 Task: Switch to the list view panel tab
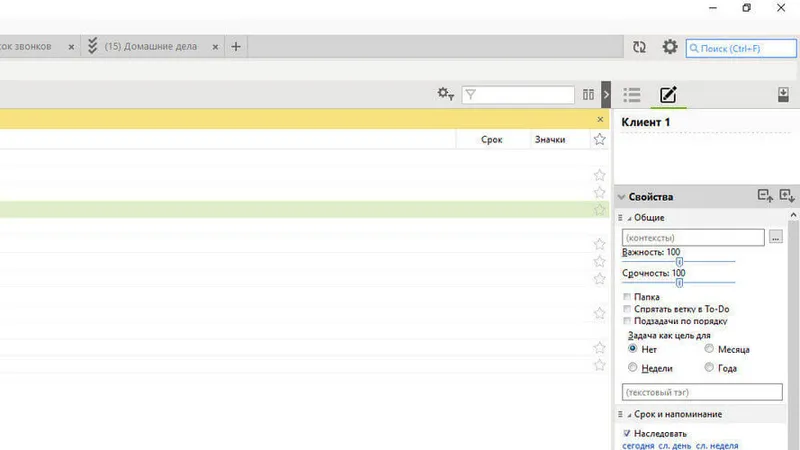[x=632, y=94]
